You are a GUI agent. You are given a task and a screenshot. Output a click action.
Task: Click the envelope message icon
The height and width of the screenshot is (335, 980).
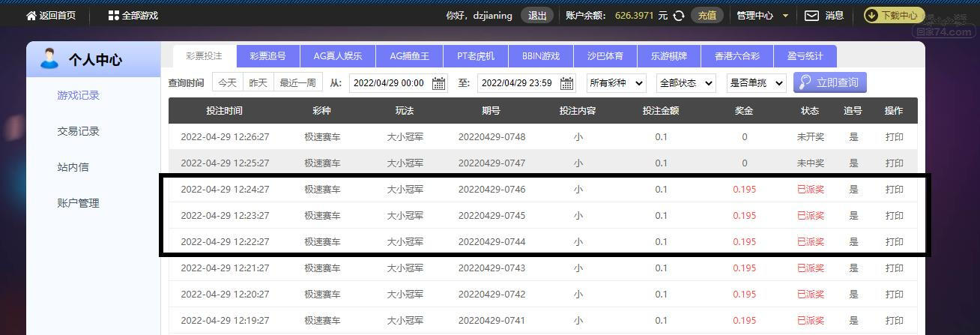coord(811,15)
